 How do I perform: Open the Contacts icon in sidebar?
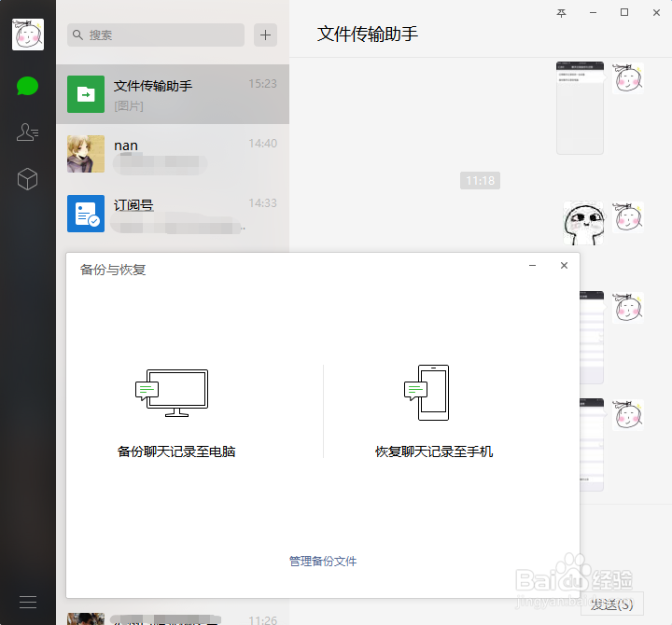click(27, 132)
